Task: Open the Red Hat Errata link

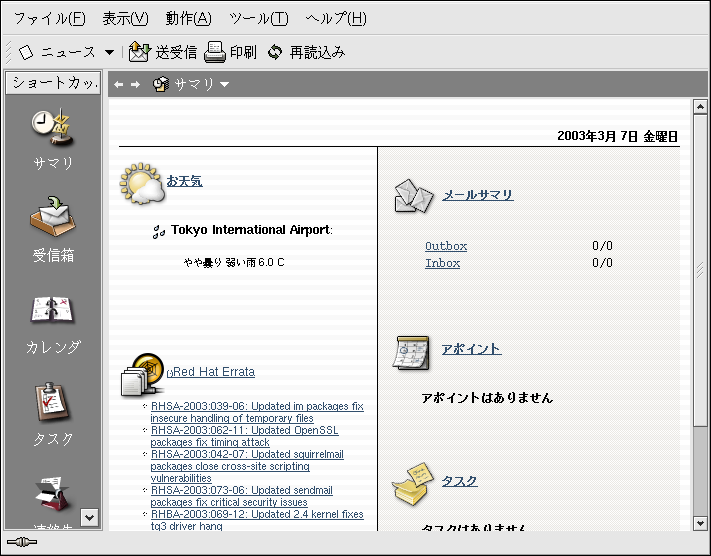Action: [x=213, y=372]
